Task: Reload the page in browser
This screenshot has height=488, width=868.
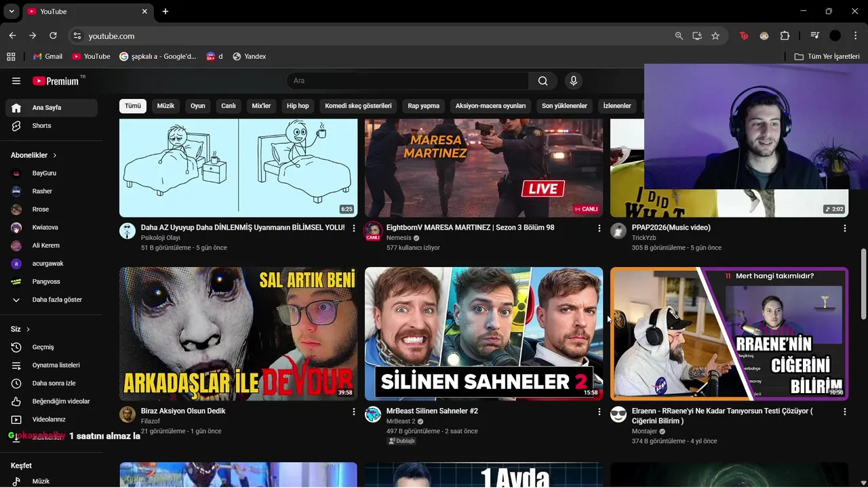Action: click(53, 36)
